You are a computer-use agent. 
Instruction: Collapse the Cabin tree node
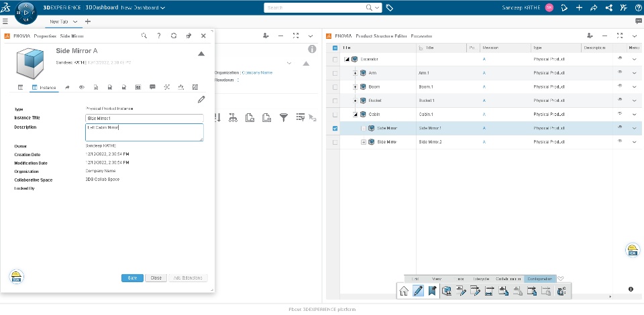[x=356, y=115]
